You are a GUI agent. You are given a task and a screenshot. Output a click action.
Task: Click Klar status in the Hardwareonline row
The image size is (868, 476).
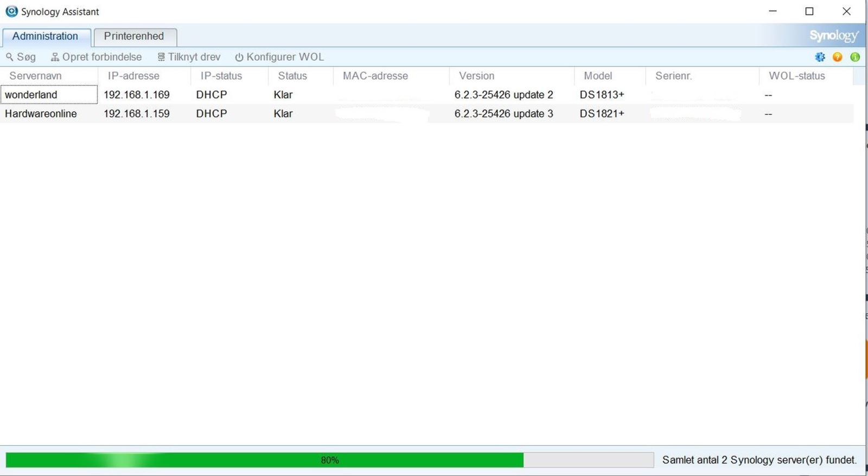[x=283, y=114]
